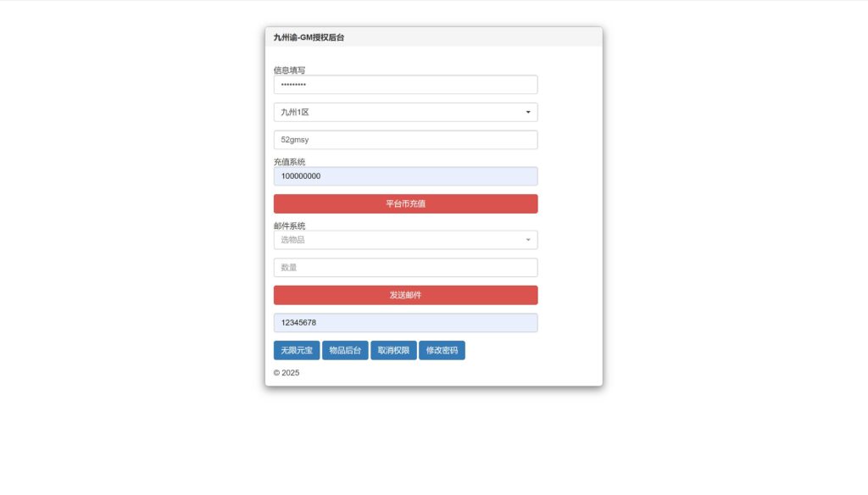Open the 九州1区 server dropdown
The image size is (868, 495).
tap(404, 112)
